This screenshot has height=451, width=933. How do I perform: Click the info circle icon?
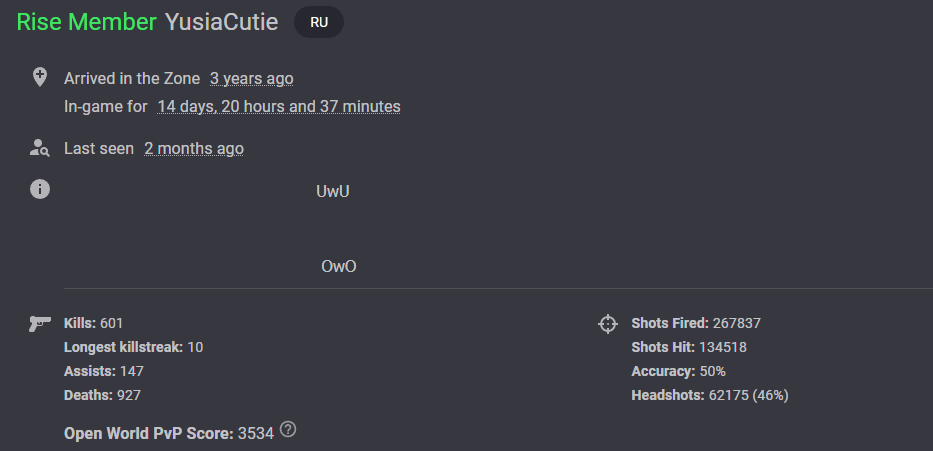40,189
